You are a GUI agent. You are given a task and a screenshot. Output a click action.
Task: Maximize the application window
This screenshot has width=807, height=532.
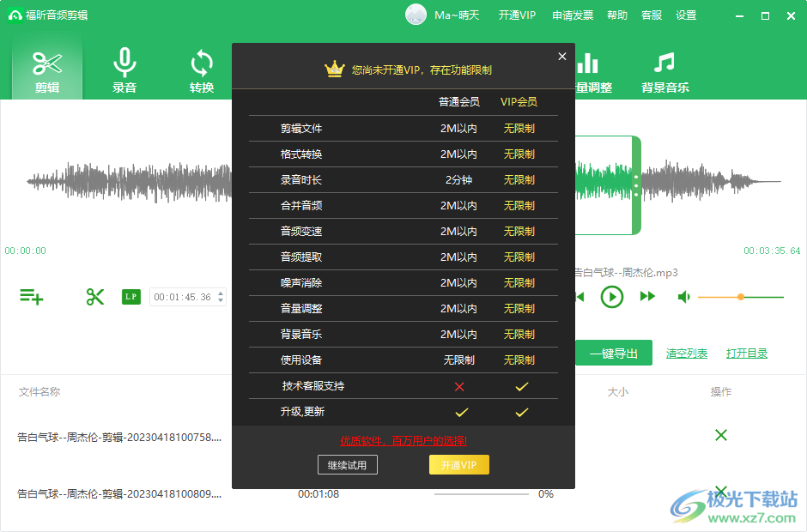click(765, 16)
